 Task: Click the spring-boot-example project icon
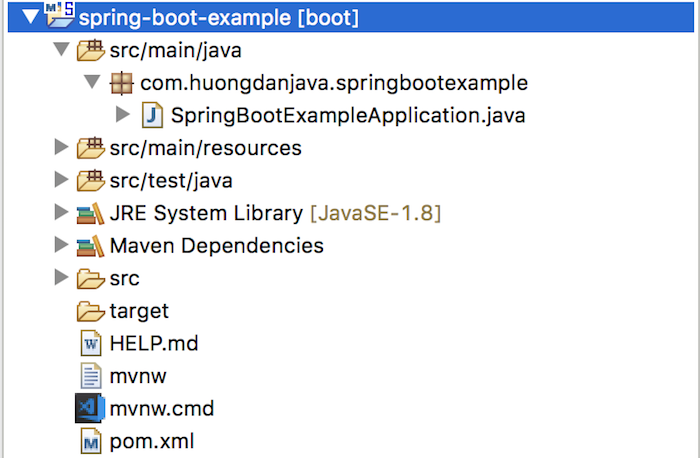pyautogui.click(x=60, y=15)
